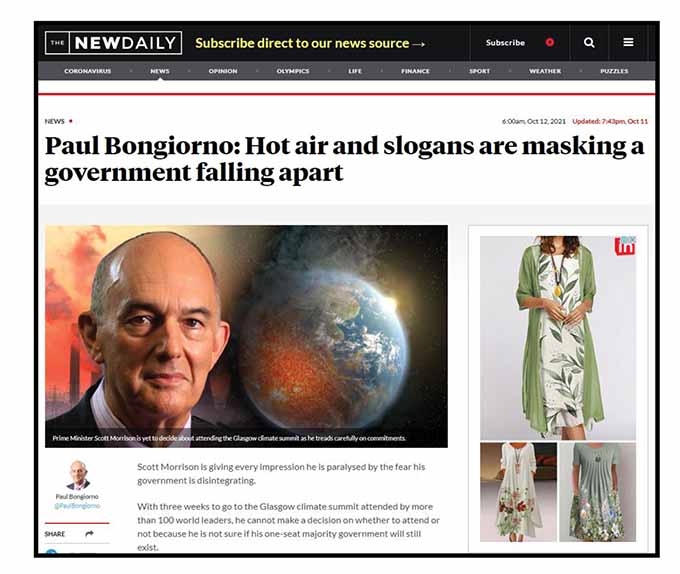Click 'Subscribe direct to our news source' banner
This screenshot has height=574, width=680.
coord(310,43)
